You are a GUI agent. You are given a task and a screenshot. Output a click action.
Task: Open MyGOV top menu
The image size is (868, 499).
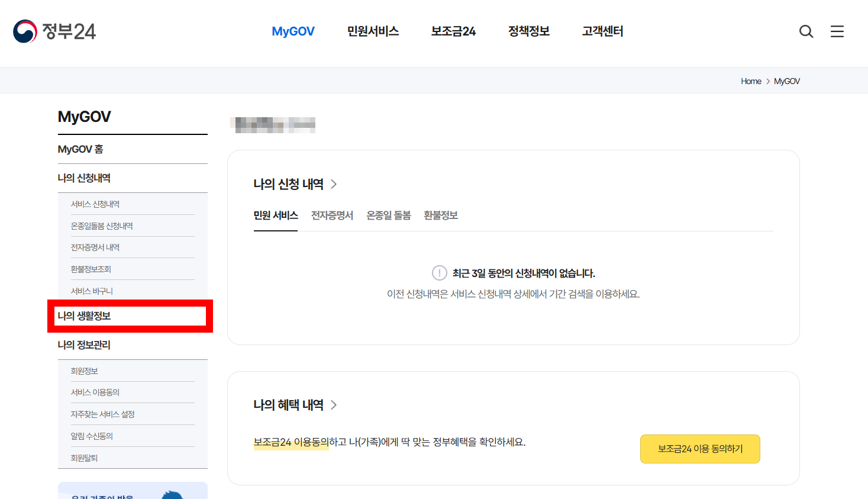293,31
